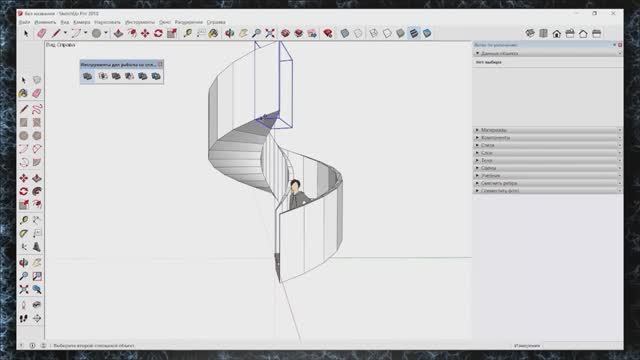This screenshot has width=640, height=360.
Task: Select the Rotated Rectangle tool
Action: [37, 122]
